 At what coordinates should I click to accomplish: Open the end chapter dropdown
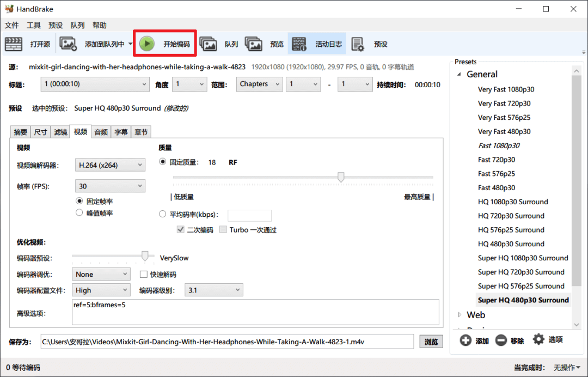point(355,84)
